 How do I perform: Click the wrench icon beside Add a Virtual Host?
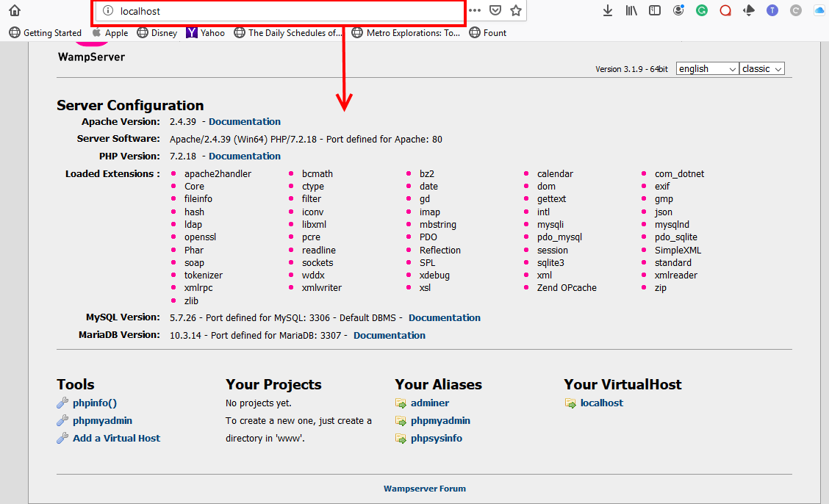[x=62, y=438]
